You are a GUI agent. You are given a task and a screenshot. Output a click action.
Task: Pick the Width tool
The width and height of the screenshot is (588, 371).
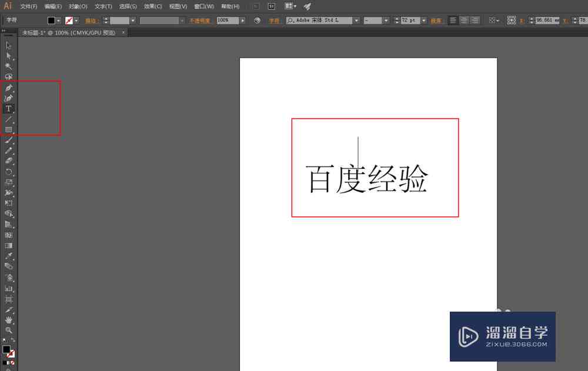8,193
